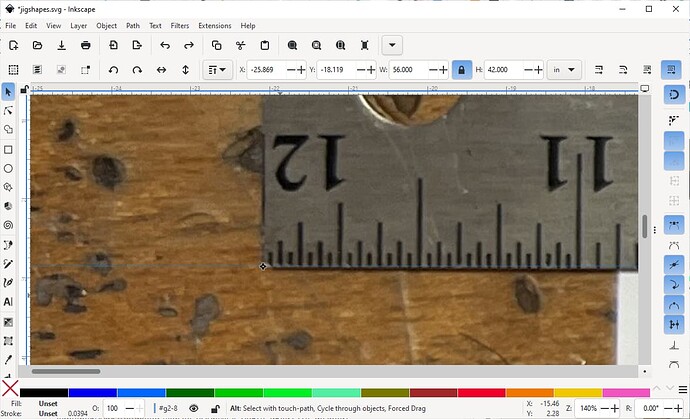Choose the Rectangle tool

pos(8,150)
